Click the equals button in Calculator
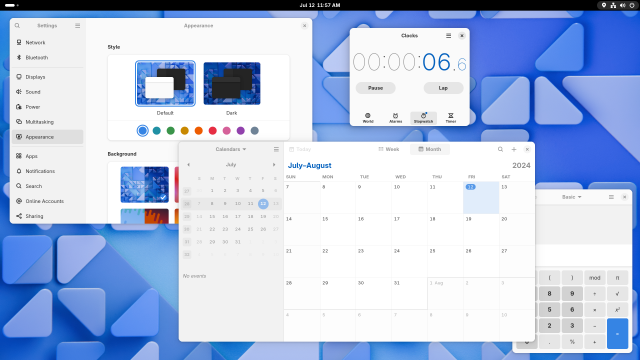This screenshot has width=640, height=360. pos(617,333)
